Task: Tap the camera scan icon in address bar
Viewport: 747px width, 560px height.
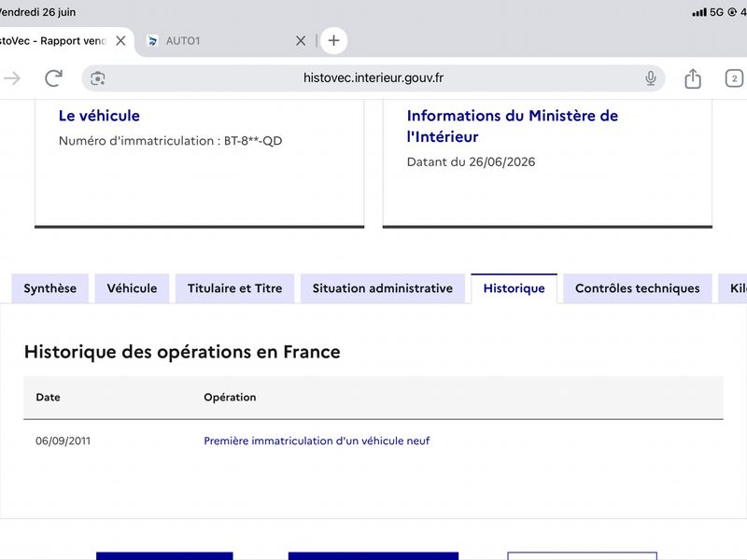Action: (98, 78)
